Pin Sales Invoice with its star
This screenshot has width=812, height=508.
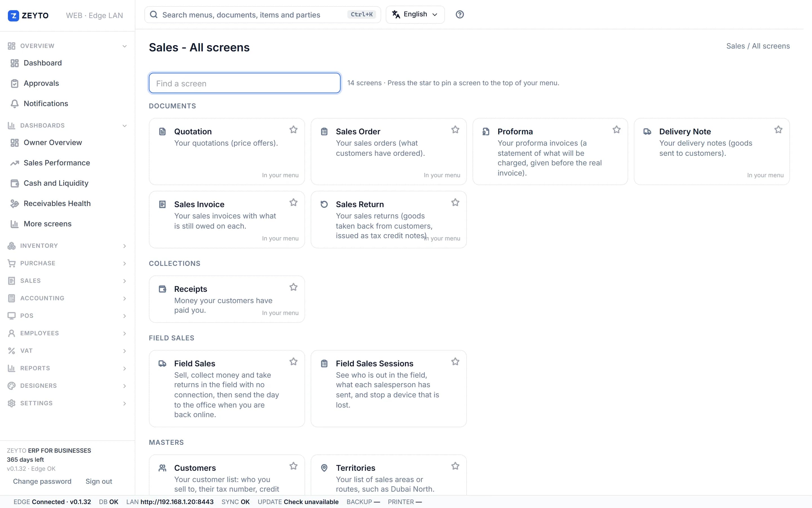click(294, 203)
